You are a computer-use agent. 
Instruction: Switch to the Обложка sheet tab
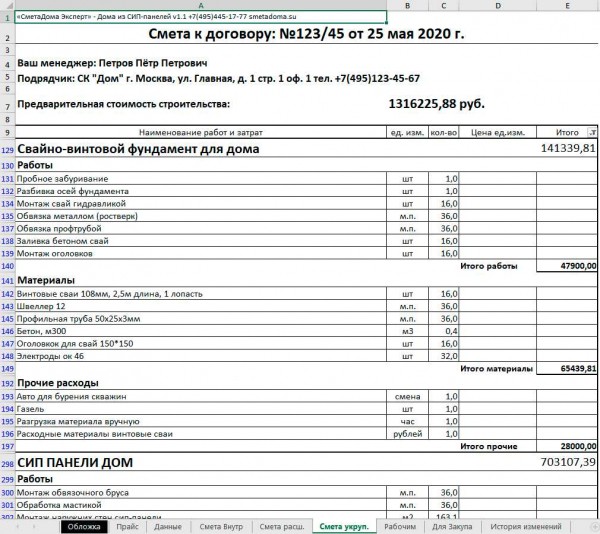click(x=84, y=527)
